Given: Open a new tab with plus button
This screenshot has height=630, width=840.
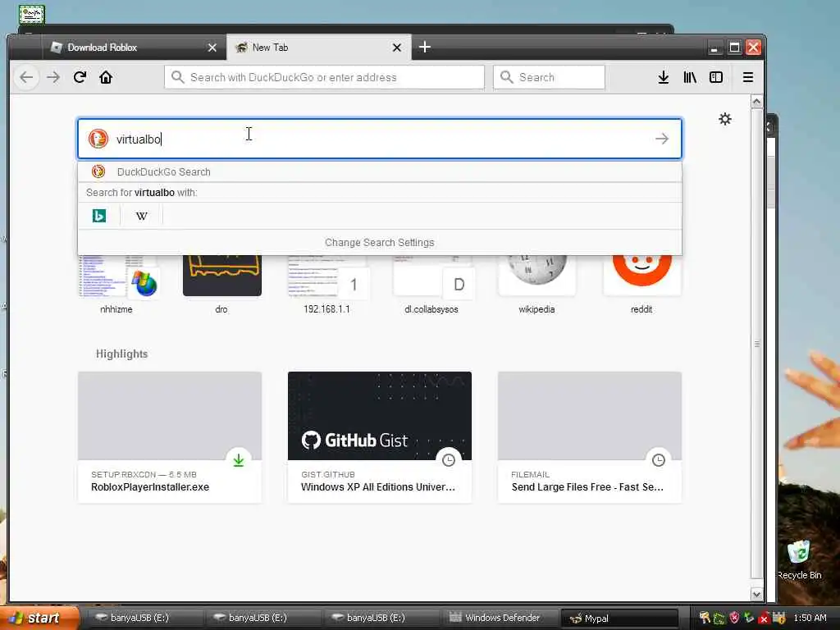Looking at the screenshot, I should (x=425, y=47).
